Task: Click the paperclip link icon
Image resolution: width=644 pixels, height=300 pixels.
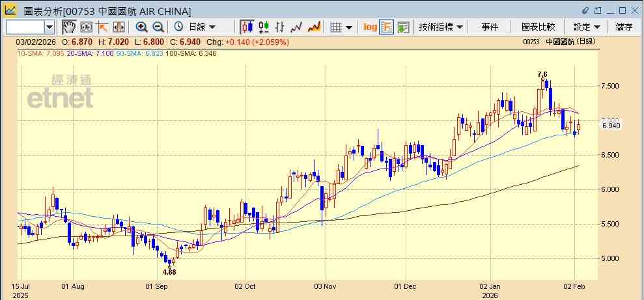Action: tap(585, 10)
